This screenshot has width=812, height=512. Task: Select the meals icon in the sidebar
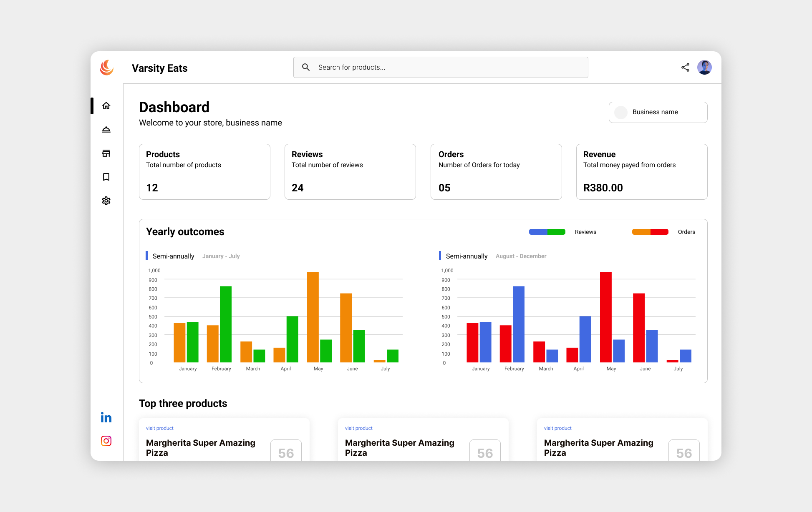coord(106,130)
